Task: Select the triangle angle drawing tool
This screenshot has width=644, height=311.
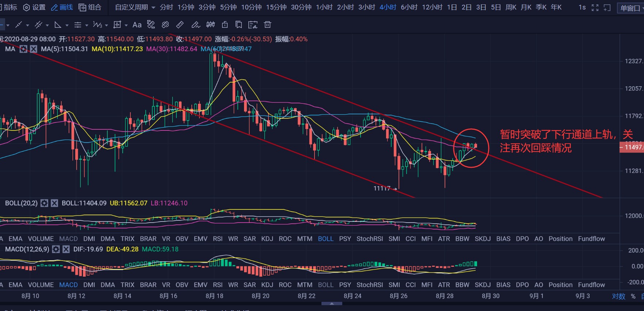Action: [x=58, y=25]
